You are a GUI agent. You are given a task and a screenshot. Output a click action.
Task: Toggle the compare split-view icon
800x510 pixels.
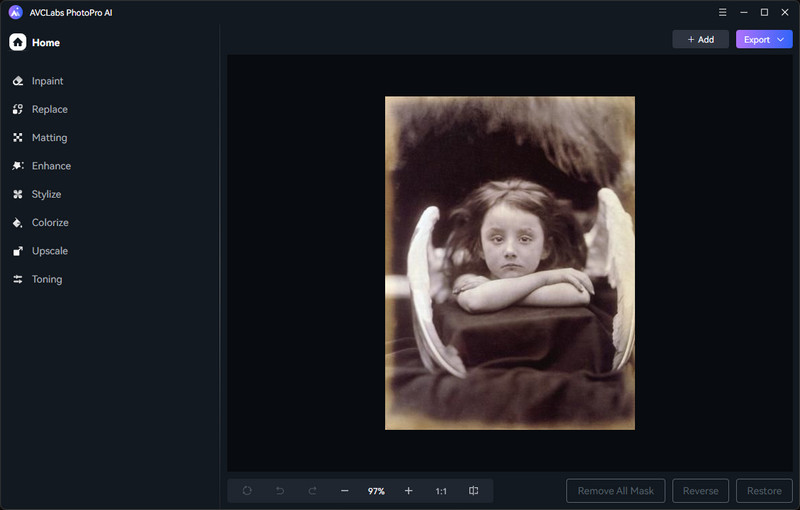pos(473,491)
